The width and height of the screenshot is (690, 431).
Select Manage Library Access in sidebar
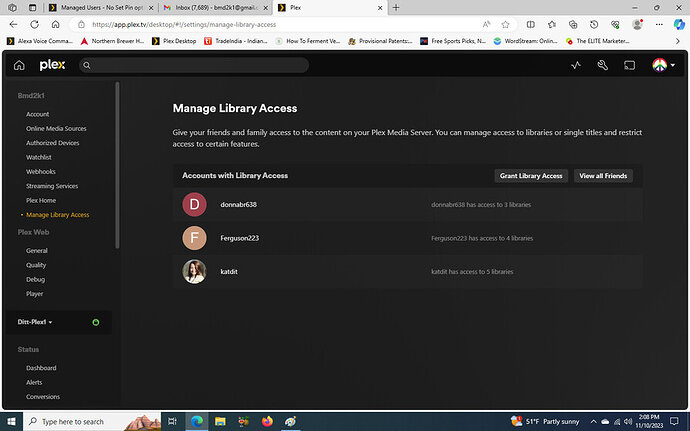tap(57, 215)
